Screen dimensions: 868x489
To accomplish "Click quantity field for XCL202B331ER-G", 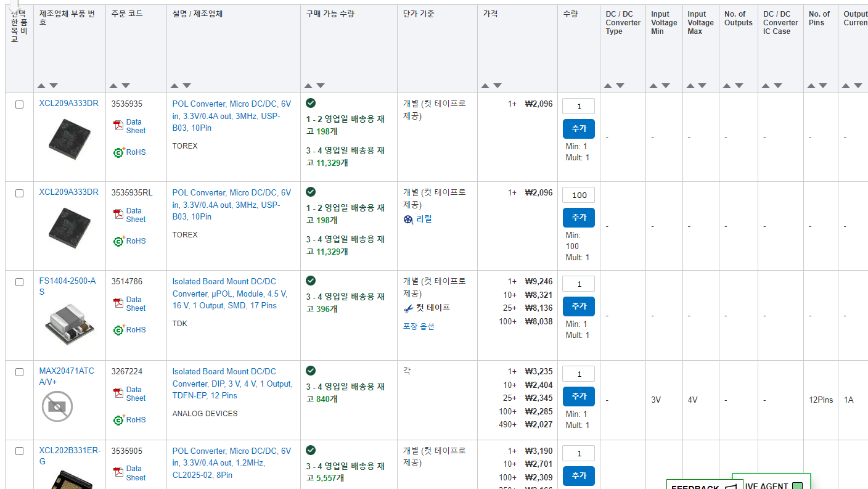I will (579, 454).
